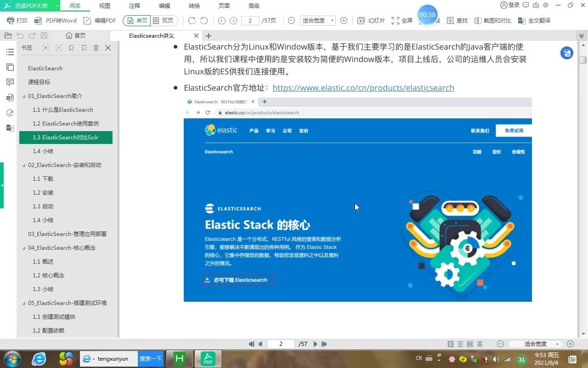This screenshot has width=588, height=368.
Task: Go to previous page with the top toolbar's circle arrow
Action: pos(221,21)
